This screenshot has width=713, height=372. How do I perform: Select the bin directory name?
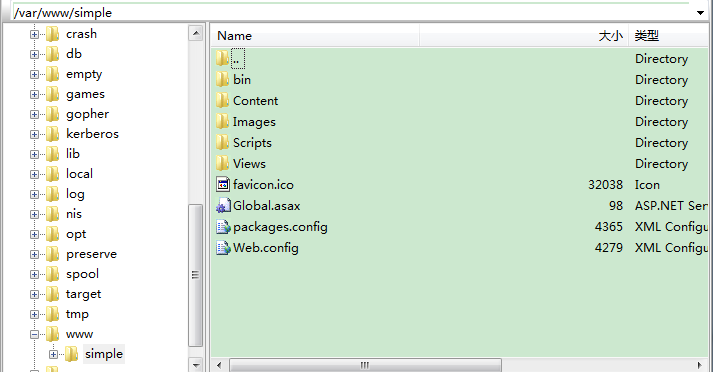(242, 80)
